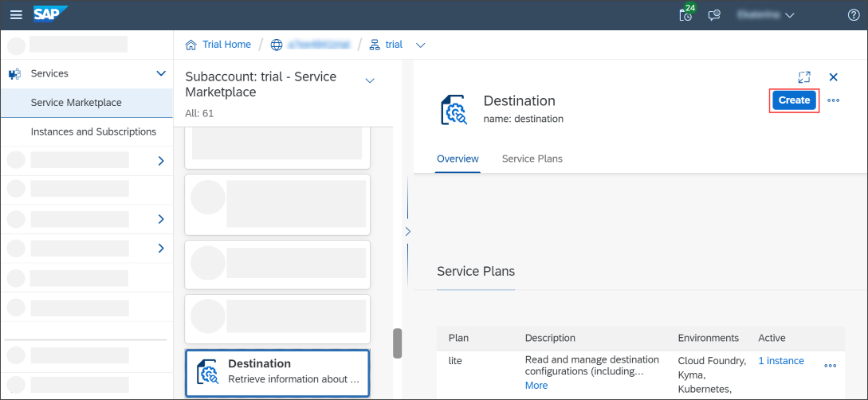Screen dimensions: 868x400
Task: Click the Create button
Action: 795,100
